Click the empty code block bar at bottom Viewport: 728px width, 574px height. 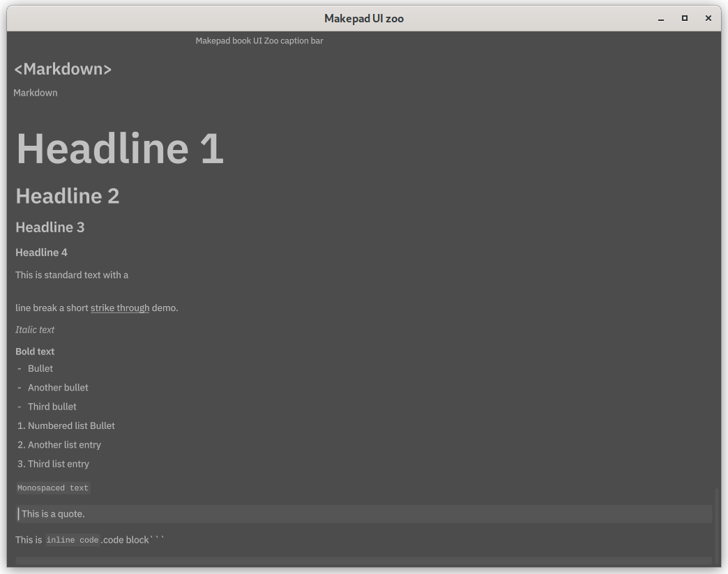364,562
